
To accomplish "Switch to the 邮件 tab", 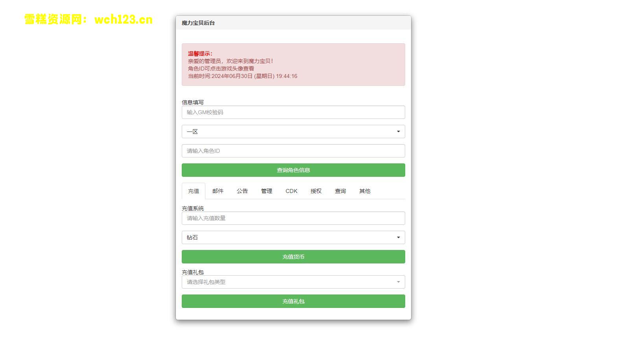I will (218, 191).
